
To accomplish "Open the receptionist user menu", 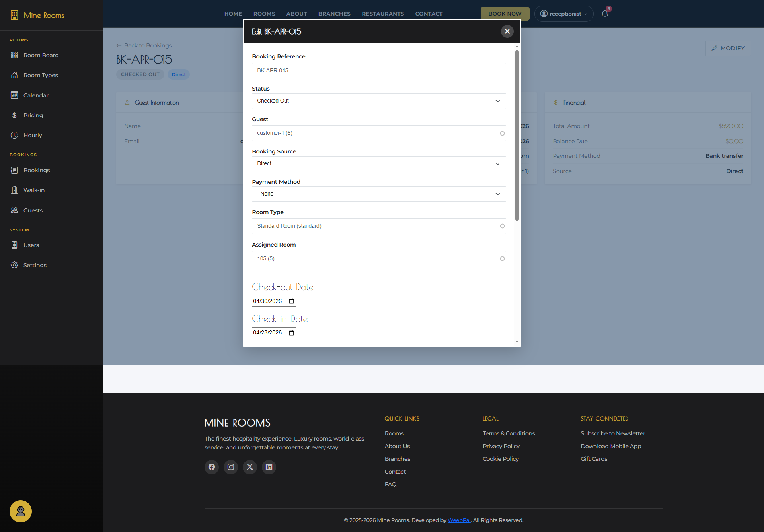I will click(x=564, y=14).
